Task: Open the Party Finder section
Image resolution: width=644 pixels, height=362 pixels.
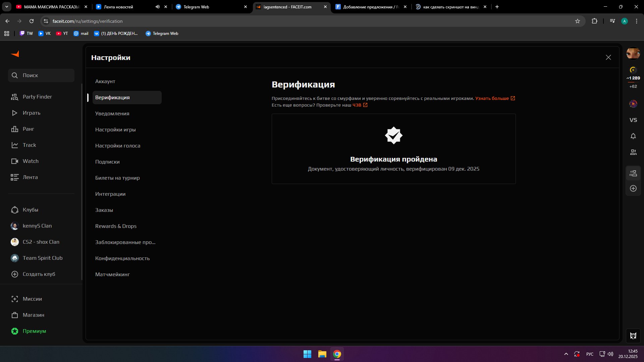Action: tap(37, 97)
